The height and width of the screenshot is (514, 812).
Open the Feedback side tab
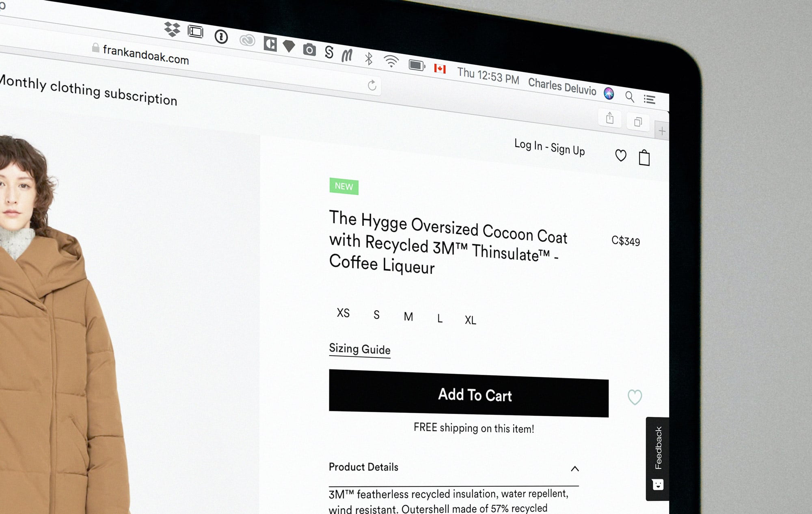tap(658, 459)
